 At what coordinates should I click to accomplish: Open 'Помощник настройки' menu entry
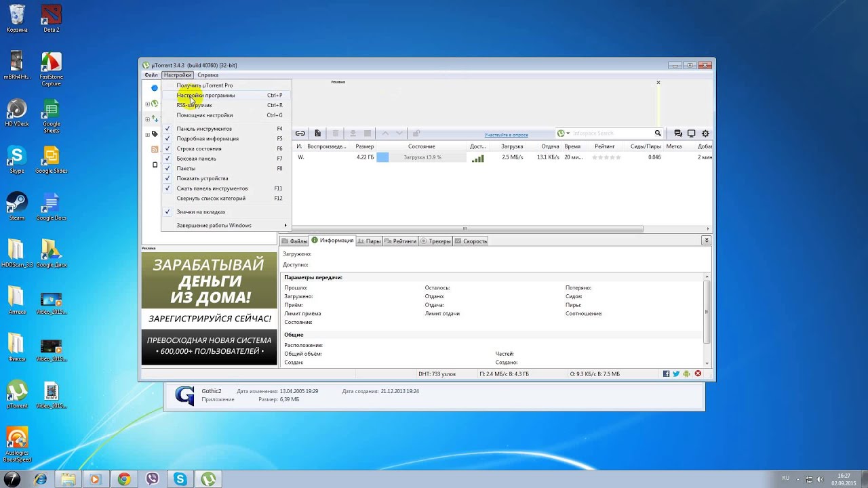(x=226, y=115)
